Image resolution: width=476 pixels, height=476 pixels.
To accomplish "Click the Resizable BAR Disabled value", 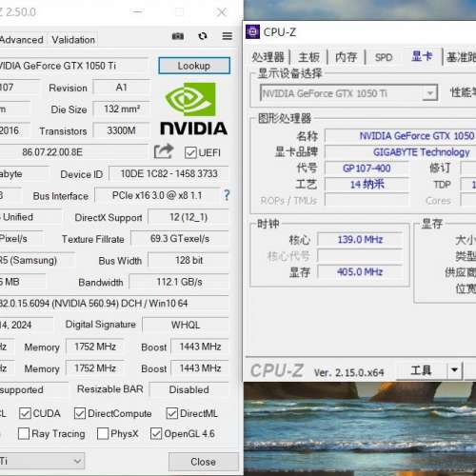I will (x=188, y=389).
